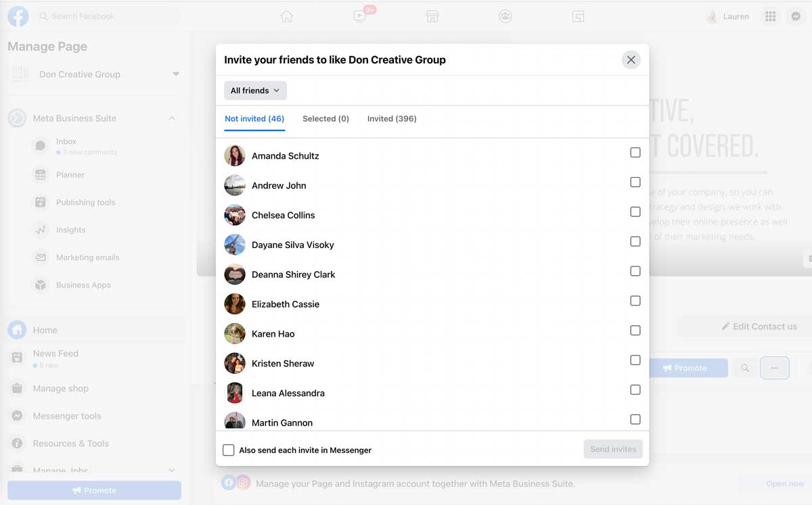Click the Meta Business Suite icon
This screenshot has width=812, height=505.
click(x=17, y=118)
